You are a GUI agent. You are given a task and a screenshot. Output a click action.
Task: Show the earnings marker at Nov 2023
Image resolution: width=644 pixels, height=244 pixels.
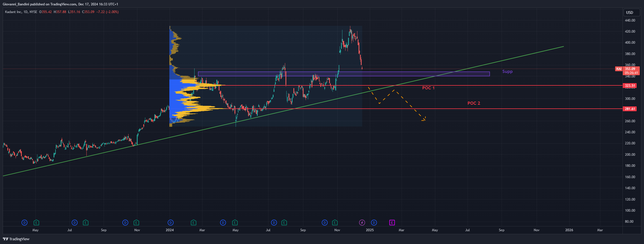[x=136, y=223]
